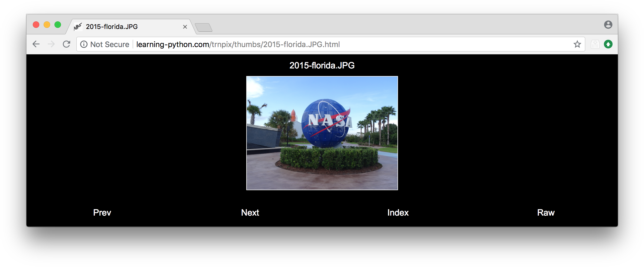This screenshot has width=644, height=267.
Task: Close the window with the red button
Action: point(36,25)
